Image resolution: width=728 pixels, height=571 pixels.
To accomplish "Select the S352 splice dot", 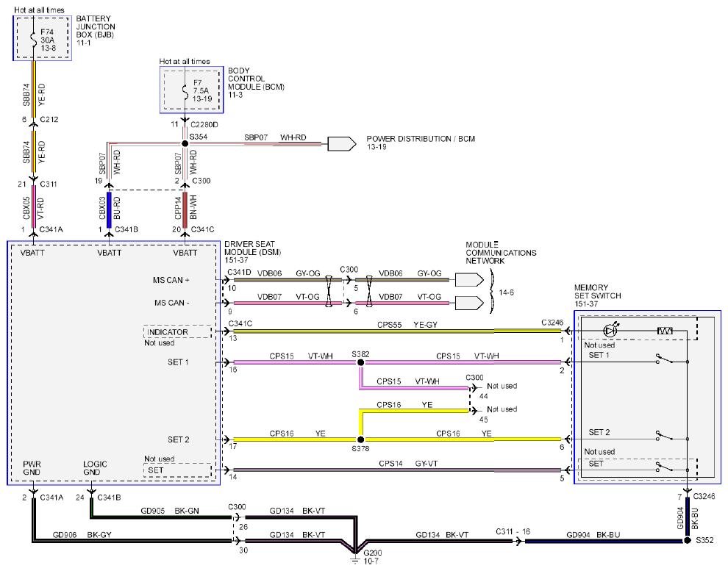I will tap(688, 540).
